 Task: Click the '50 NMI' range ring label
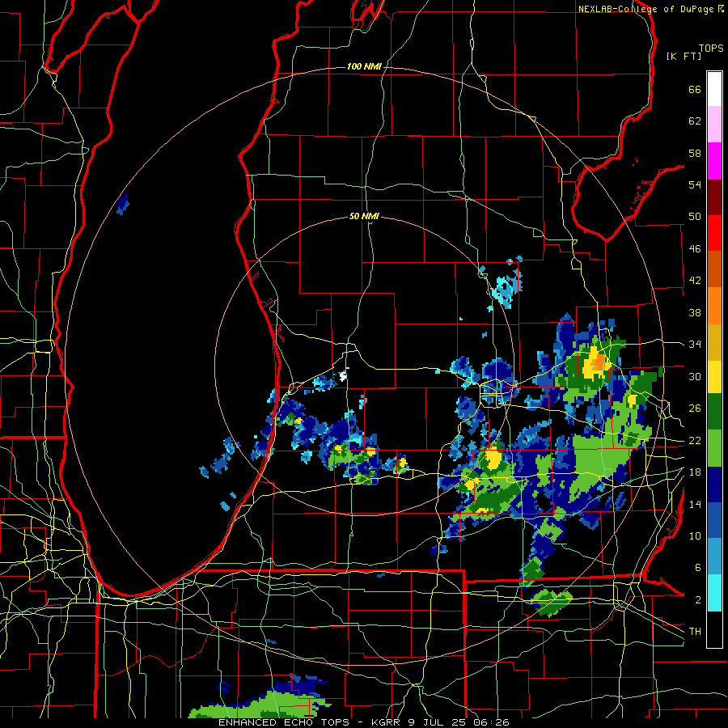point(364,216)
